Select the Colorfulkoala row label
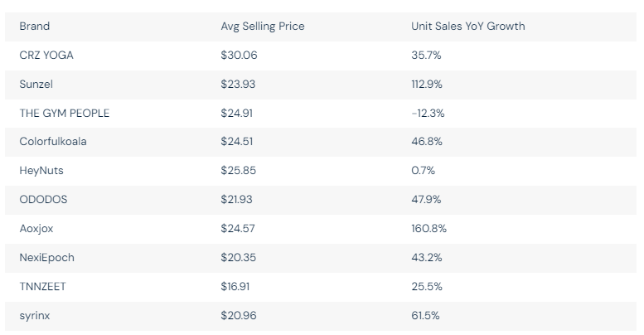 click(52, 141)
